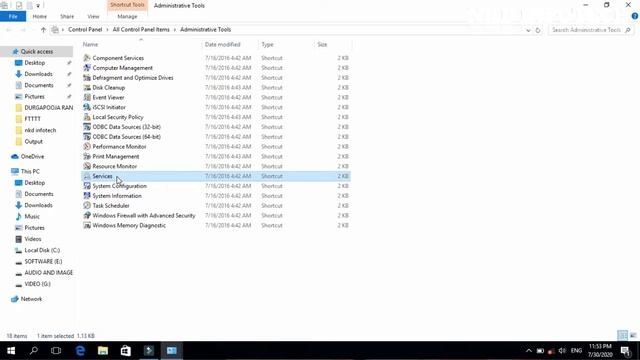This screenshot has width=640, height=360.
Task: Select the iSCSI Initiator icon
Action: pos(87,107)
